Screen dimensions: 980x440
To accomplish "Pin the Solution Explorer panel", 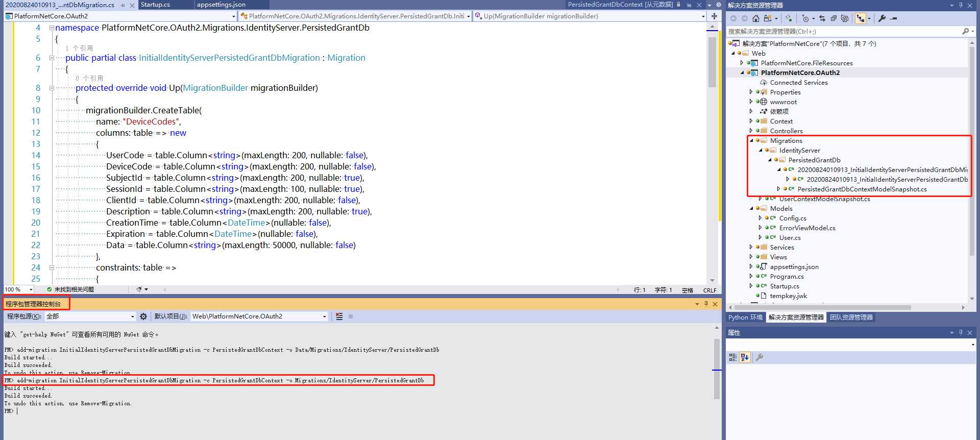I will tap(961, 5).
